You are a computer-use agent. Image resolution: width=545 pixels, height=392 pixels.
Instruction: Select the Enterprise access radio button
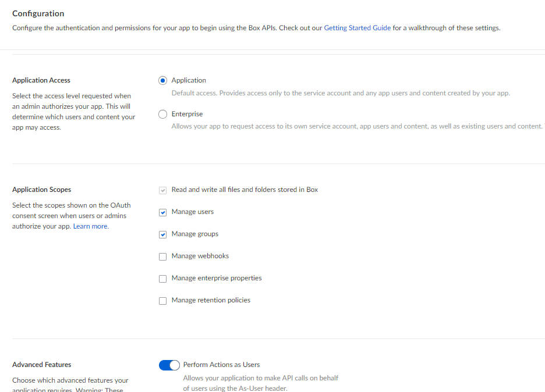click(163, 114)
